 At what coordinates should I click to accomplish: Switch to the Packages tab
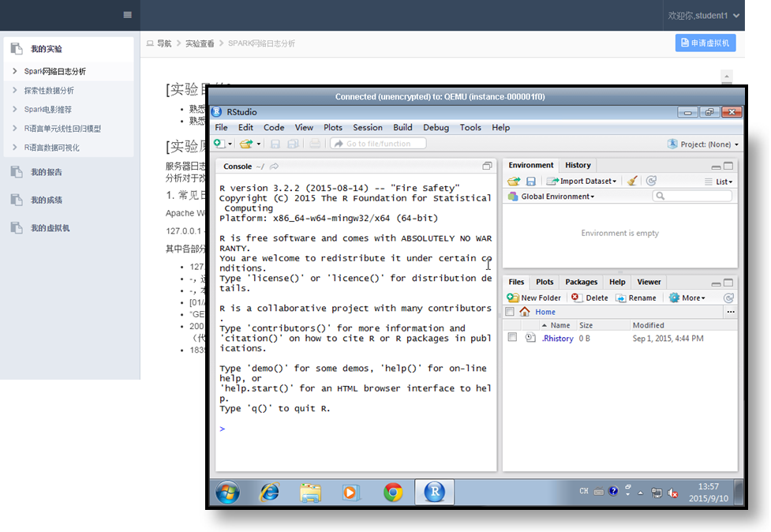581,282
